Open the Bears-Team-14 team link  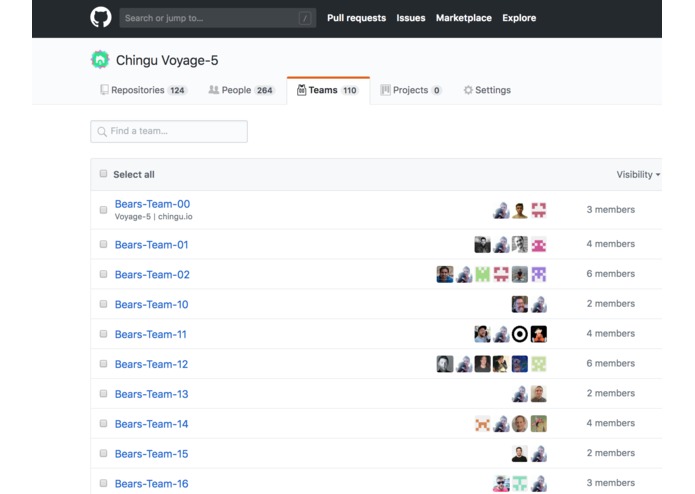coord(152,424)
